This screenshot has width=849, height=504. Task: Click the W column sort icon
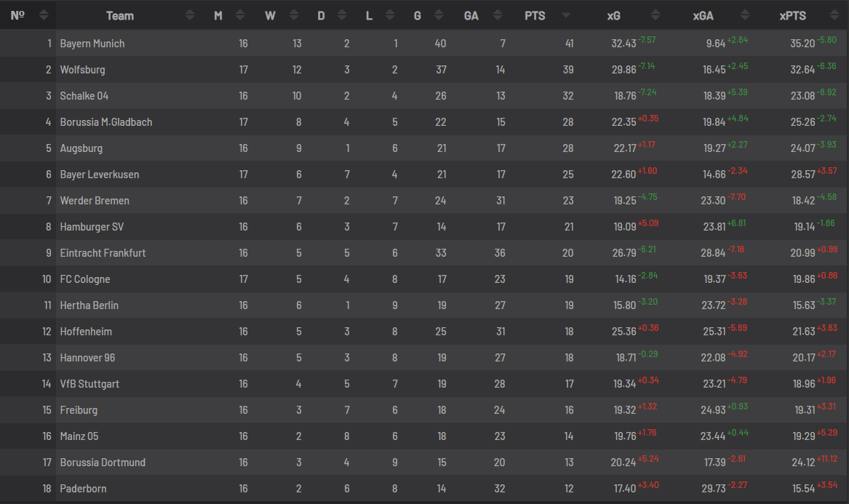294,15
